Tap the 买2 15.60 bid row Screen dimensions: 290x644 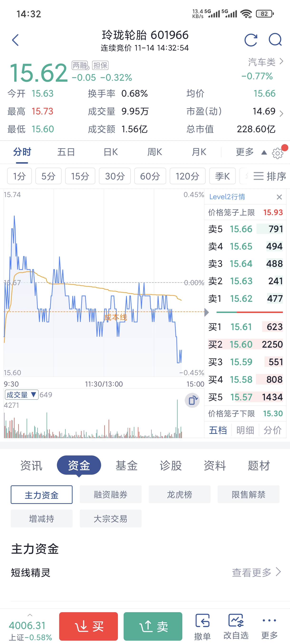[246, 345]
